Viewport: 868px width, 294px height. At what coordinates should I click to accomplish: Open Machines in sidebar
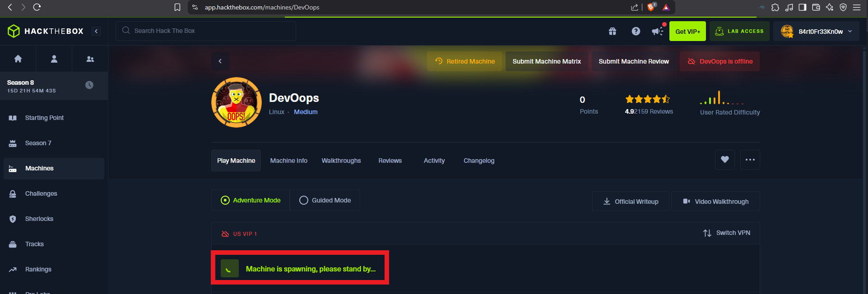(x=54, y=168)
